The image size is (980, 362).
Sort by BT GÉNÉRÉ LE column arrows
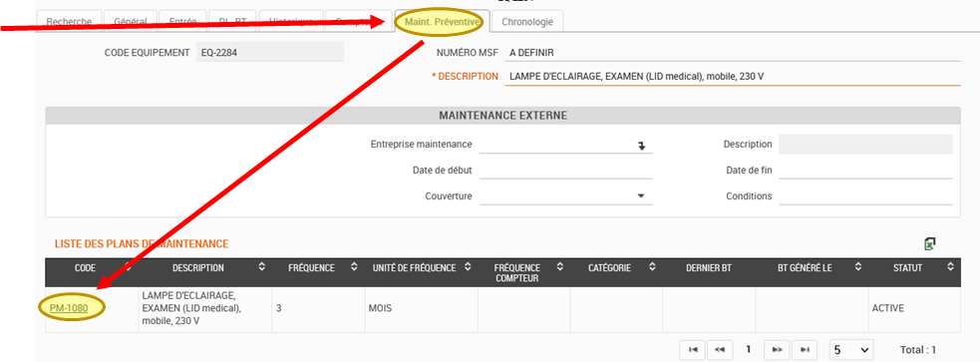[858, 267]
